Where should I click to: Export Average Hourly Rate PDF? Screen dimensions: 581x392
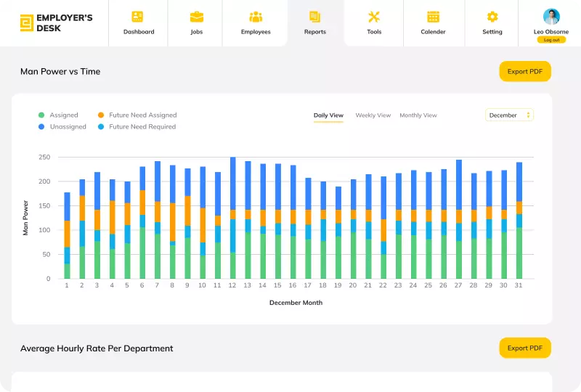[525, 348]
